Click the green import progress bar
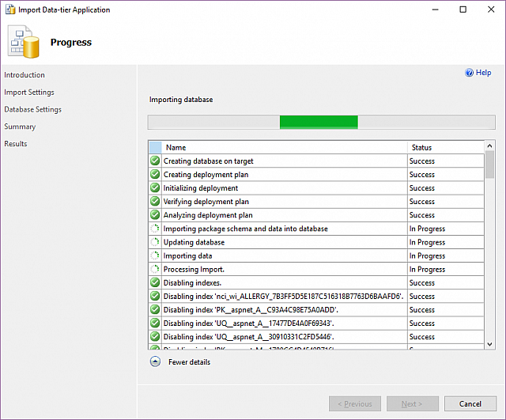 point(319,122)
